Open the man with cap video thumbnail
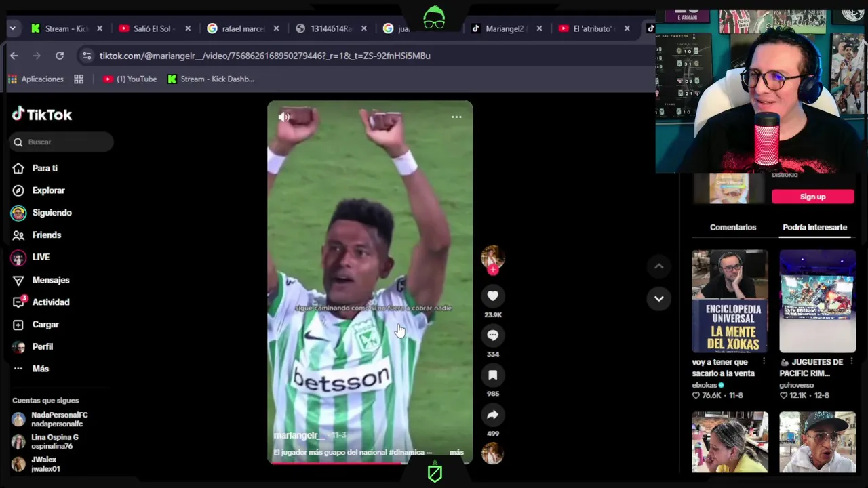868x488 pixels. [818, 442]
